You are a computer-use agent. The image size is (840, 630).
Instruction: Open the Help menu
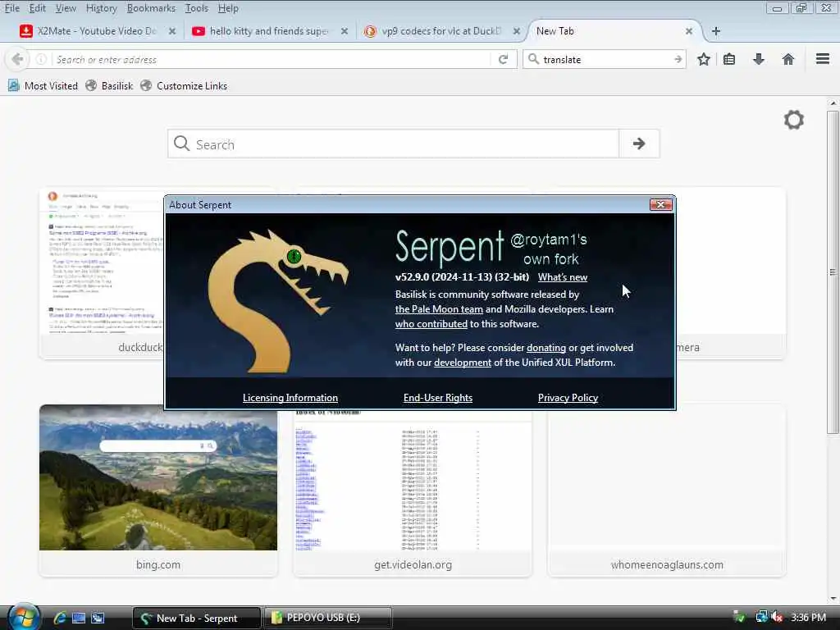(228, 8)
